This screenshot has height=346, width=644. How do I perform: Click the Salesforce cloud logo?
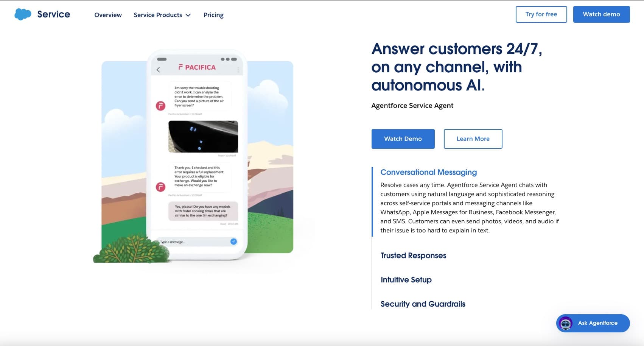23,14
